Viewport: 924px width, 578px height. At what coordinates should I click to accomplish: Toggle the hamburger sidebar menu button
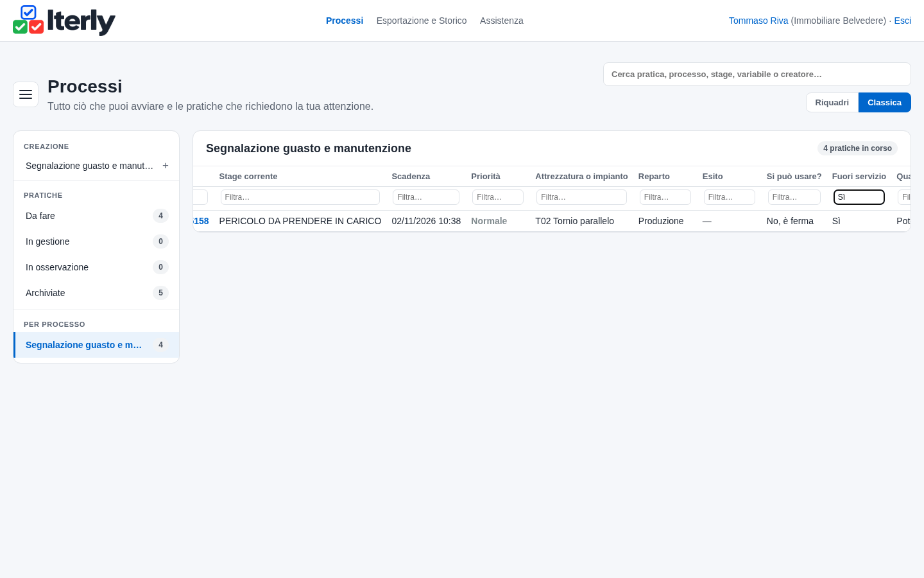click(26, 94)
